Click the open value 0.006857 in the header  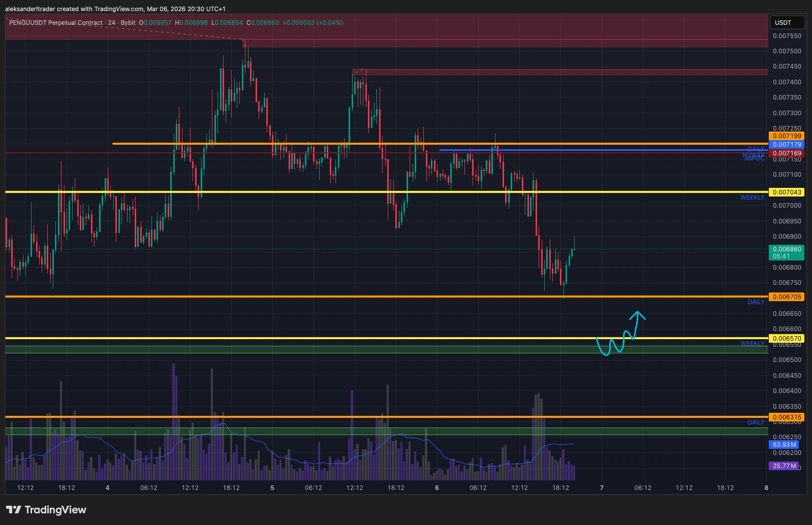coord(159,23)
